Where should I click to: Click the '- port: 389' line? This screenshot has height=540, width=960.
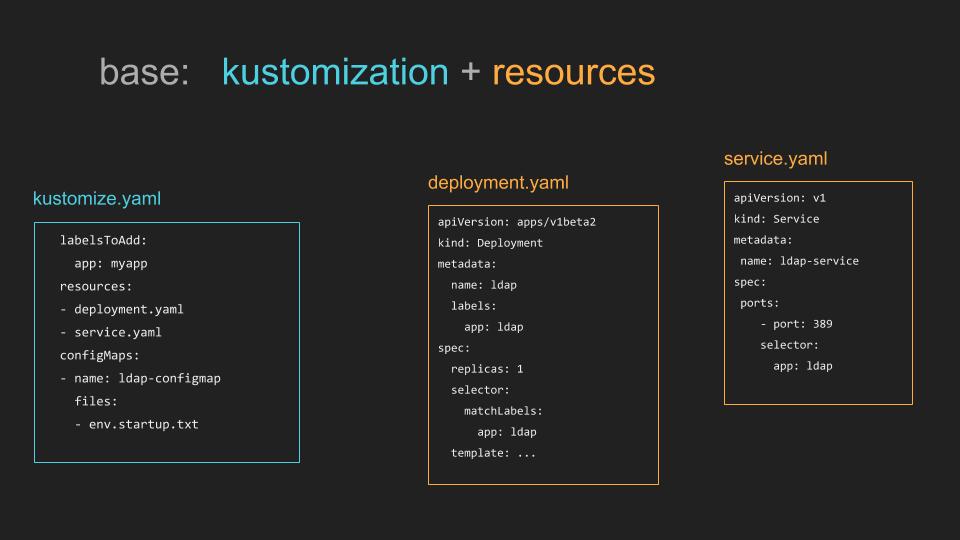[796, 324]
